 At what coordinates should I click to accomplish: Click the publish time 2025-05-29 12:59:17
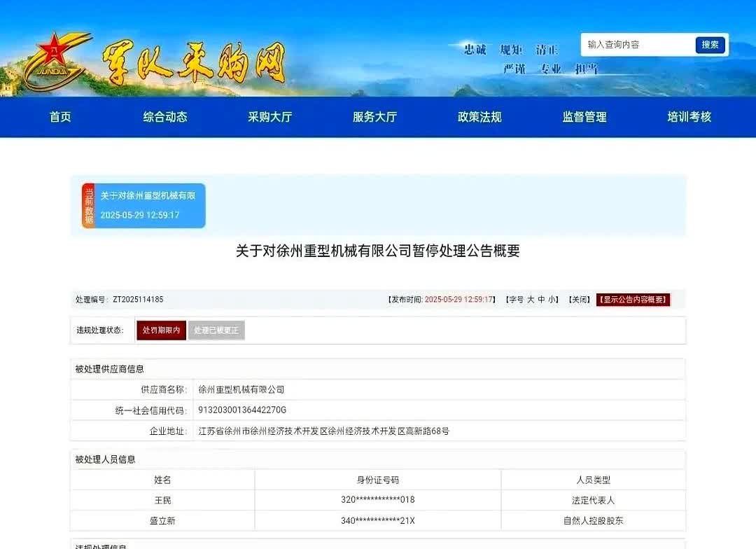pos(458,300)
